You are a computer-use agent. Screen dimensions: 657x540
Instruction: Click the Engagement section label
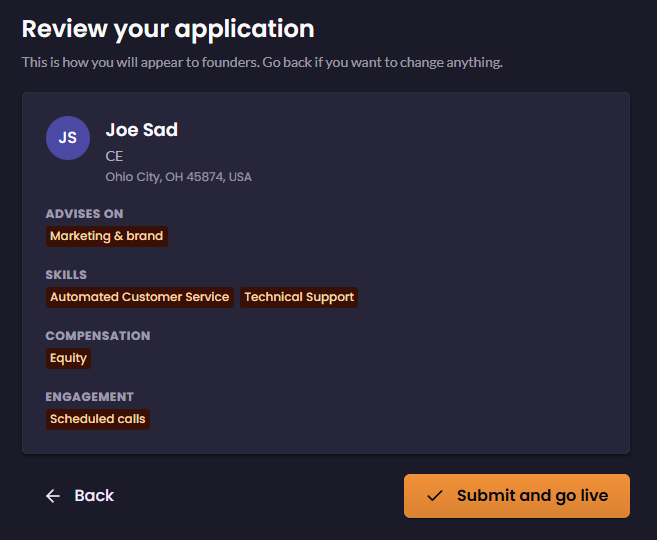click(x=90, y=397)
